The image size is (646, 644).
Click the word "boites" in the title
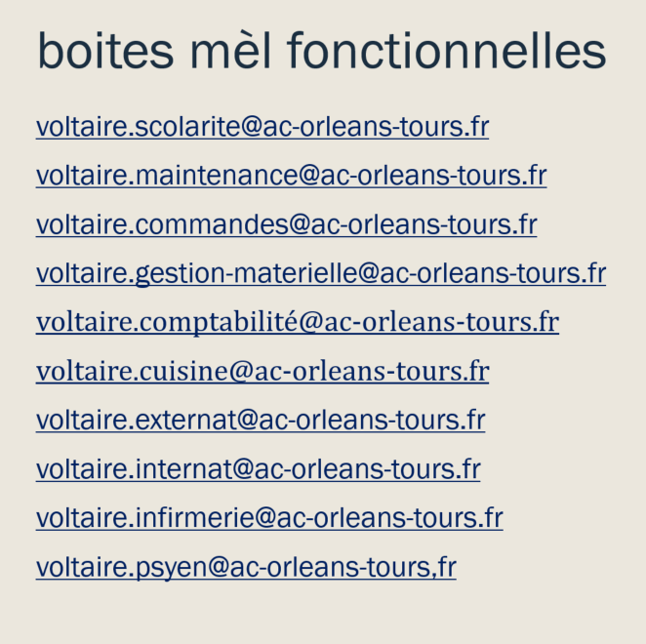point(105,51)
